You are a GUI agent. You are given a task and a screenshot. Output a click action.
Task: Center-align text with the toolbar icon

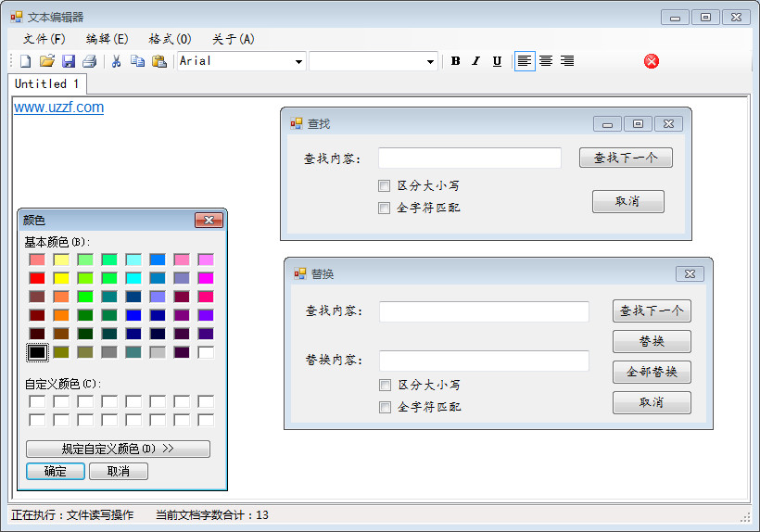point(546,61)
